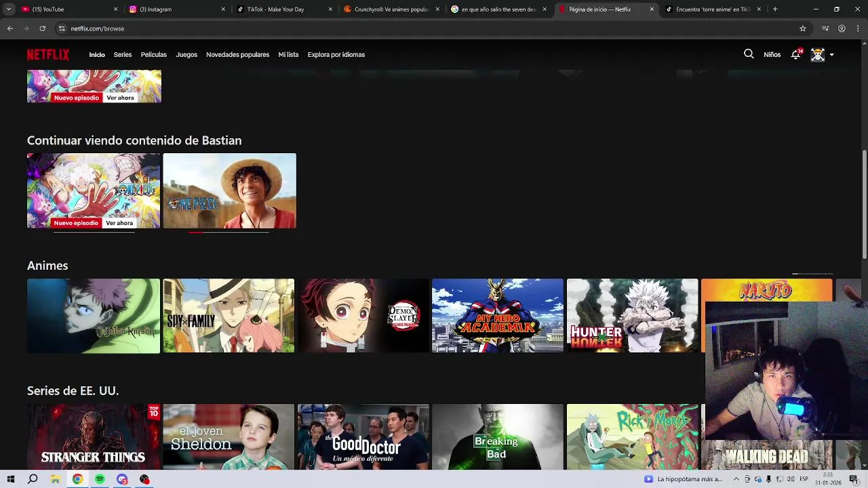
Task: Open a new browser tab
Action: 775,9
